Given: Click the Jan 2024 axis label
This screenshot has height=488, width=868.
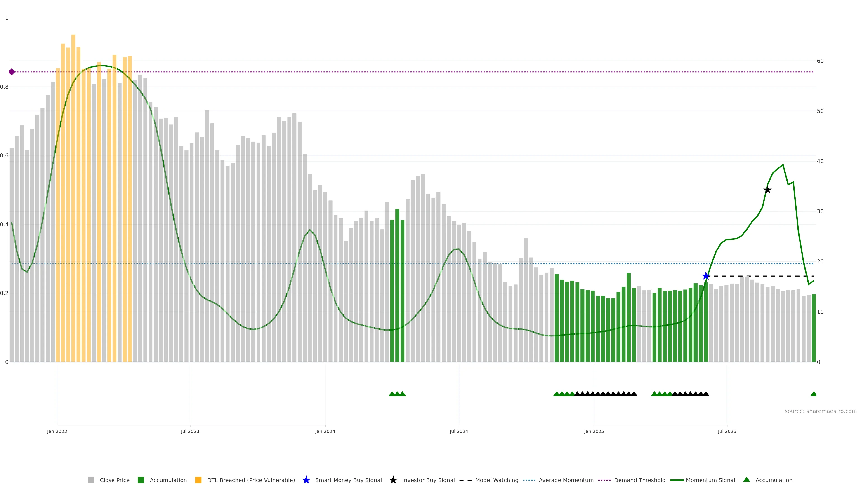Looking at the screenshot, I should pos(325,431).
